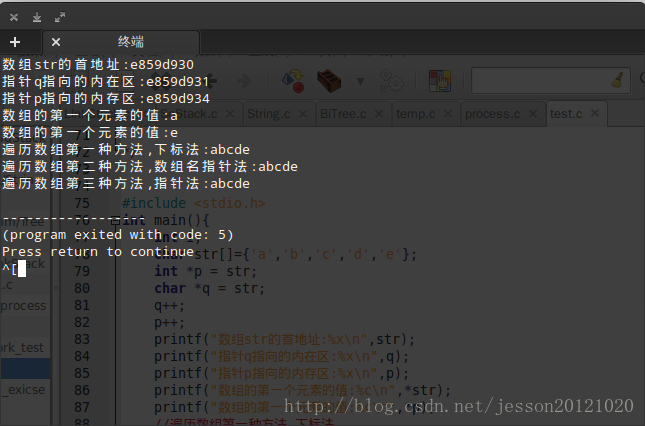Viewport: 645px width, 426px height.
Task: Click the 'q++;' code line
Action: click(169, 306)
